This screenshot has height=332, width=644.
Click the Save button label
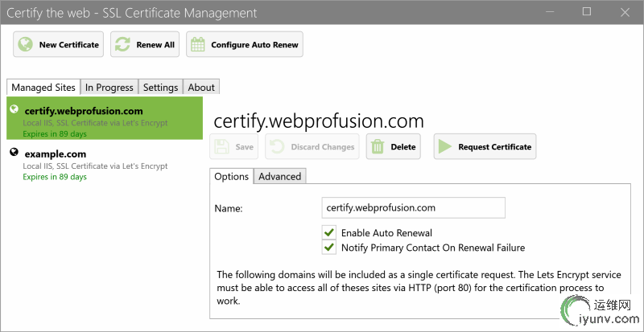[x=245, y=147]
